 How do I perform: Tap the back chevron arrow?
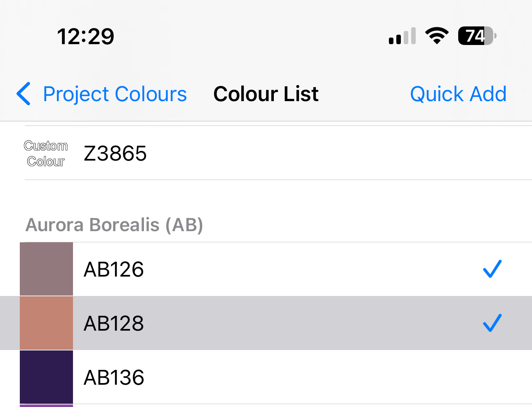[24, 94]
